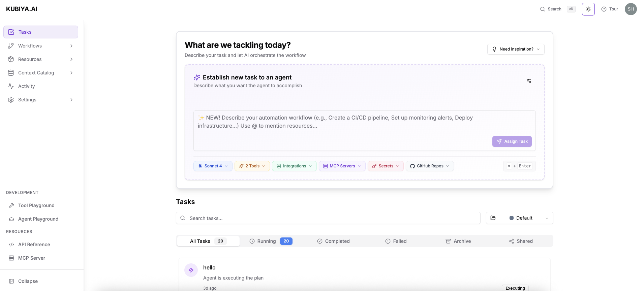Click the Activity pulse icon
Image resolution: width=644 pixels, height=291 pixels.
(x=11, y=86)
